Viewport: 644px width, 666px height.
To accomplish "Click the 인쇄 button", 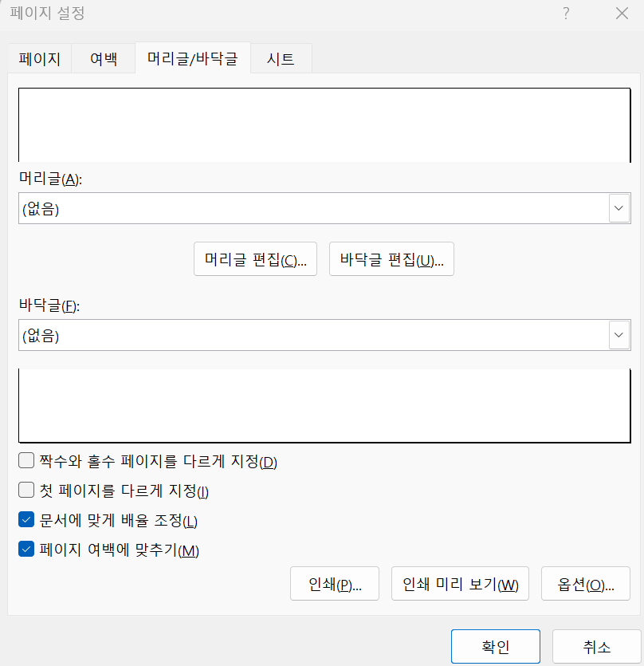I will pos(335,583).
